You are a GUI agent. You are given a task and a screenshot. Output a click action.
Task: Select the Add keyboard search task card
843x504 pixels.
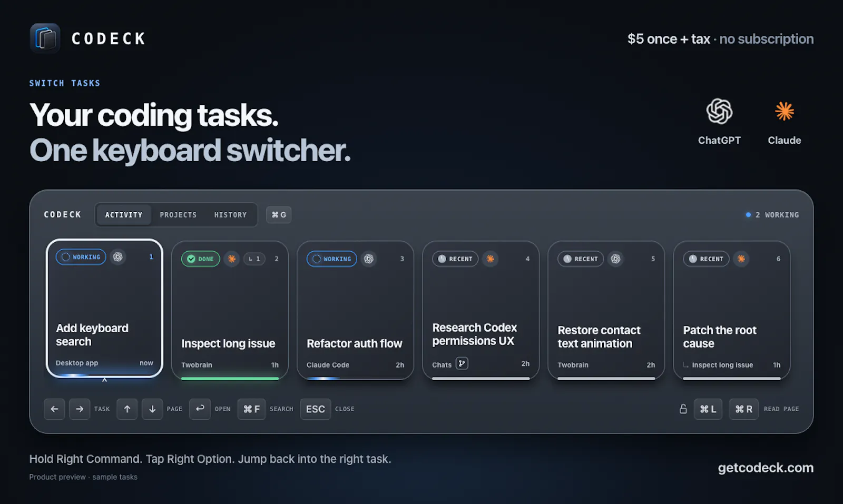pos(104,309)
